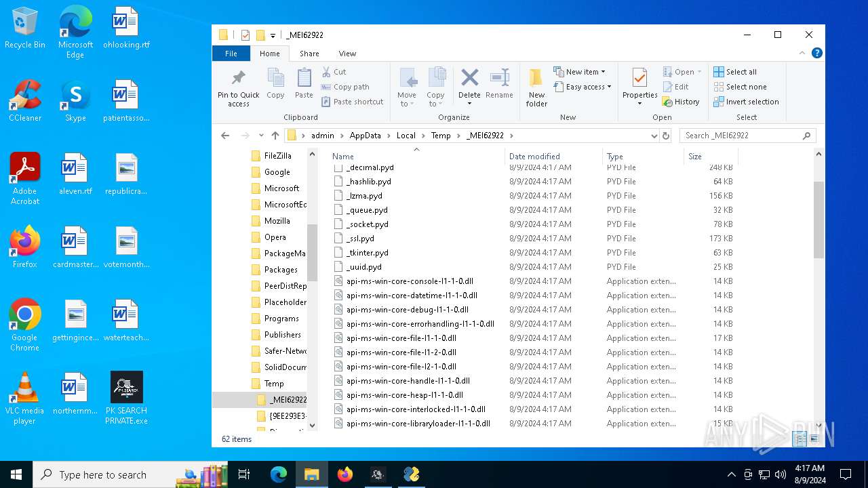
Task: Click the History command
Action: click(681, 102)
